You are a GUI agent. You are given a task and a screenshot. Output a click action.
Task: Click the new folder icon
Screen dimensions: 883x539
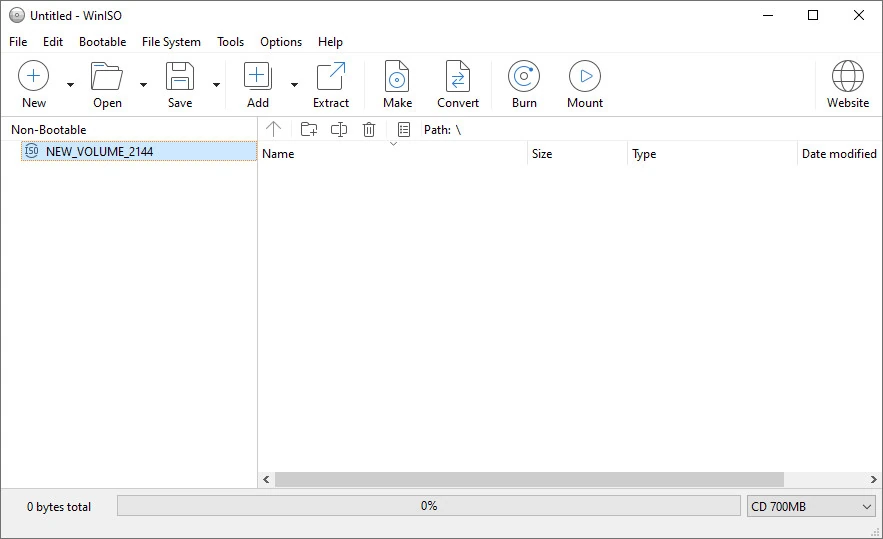coord(309,130)
